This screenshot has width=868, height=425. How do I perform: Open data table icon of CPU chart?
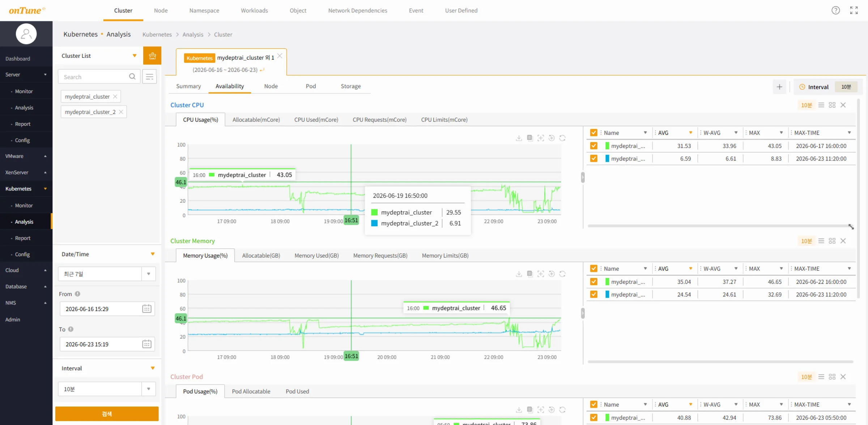pos(530,138)
